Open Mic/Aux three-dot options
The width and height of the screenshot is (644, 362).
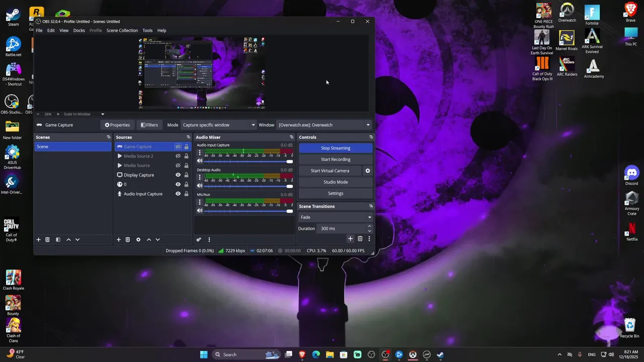200,202
